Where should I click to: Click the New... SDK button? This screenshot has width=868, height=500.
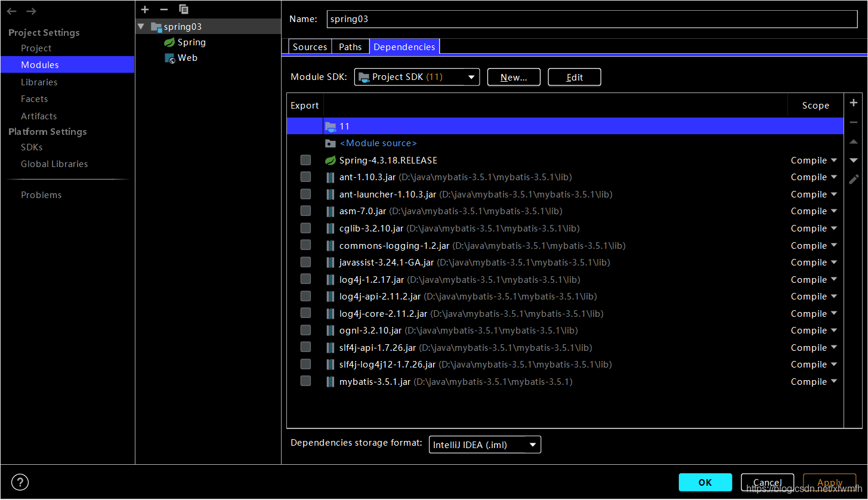click(514, 77)
